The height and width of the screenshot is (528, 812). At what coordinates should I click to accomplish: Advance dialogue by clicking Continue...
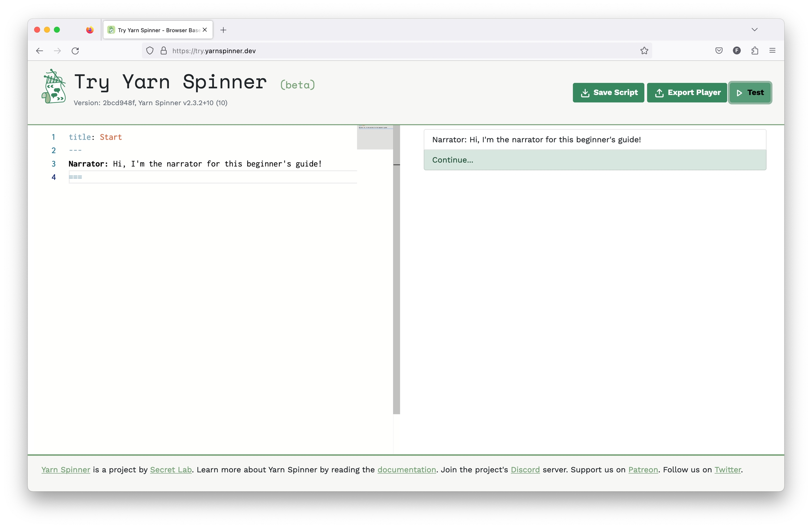(595, 160)
